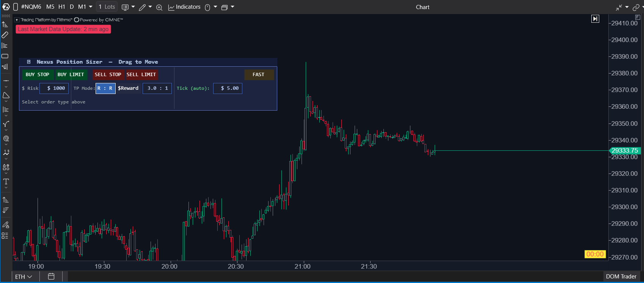Click the small F icon at chart corner
Screen dimensions: 644x283
point(638,17)
